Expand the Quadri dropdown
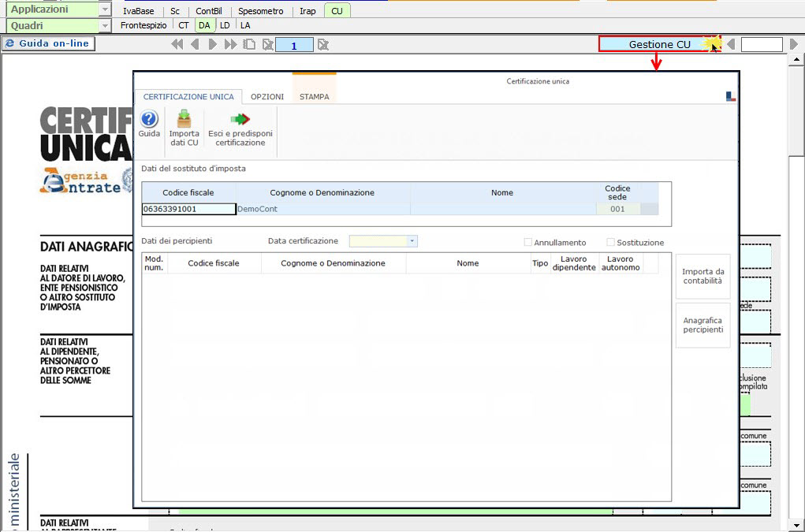 pyautogui.click(x=105, y=26)
